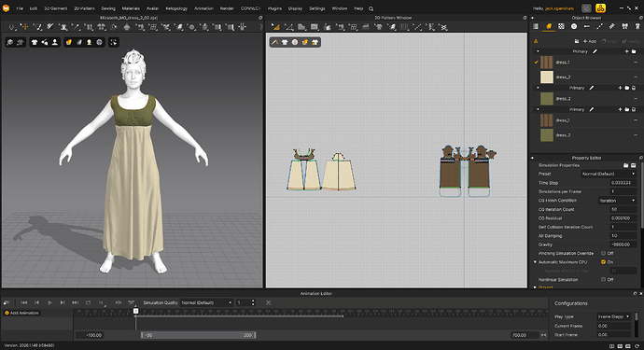This screenshot has width=644, height=350.
Task: Open the checkered Graphic tab in Object Browser
Action: pyautogui.click(x=561, y=26)
